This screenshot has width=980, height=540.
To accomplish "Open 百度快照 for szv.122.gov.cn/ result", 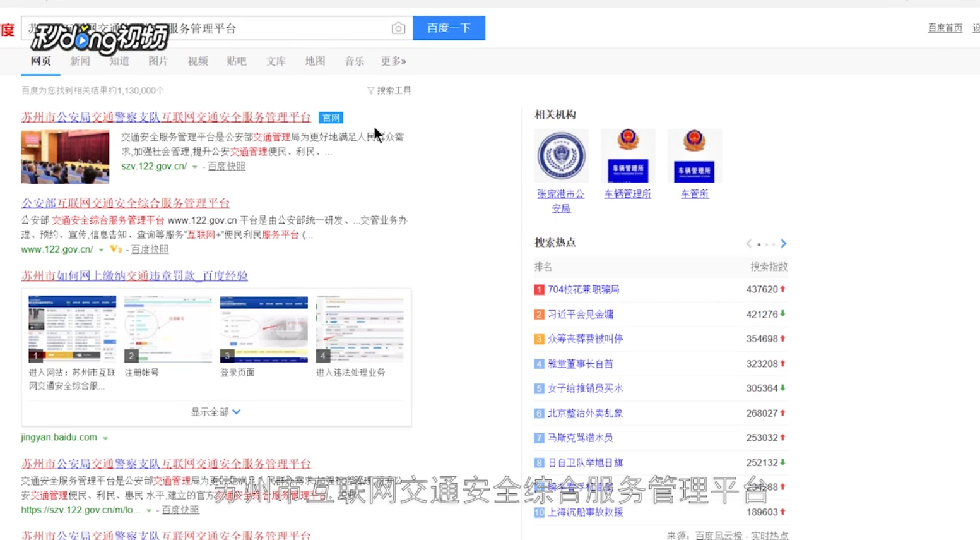I will (226, 166).
